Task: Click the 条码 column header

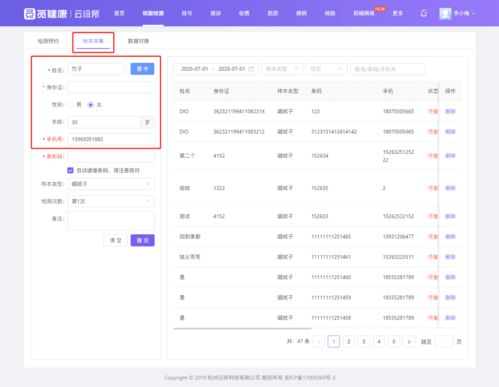Action: [x=316, y=91]
